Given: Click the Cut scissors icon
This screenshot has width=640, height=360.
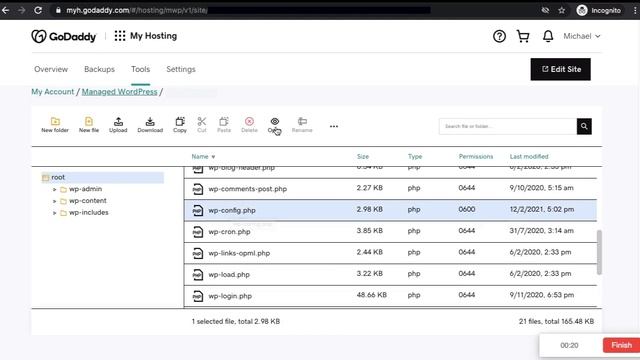Looking at the screenshot, I should (x=202, y=124).
